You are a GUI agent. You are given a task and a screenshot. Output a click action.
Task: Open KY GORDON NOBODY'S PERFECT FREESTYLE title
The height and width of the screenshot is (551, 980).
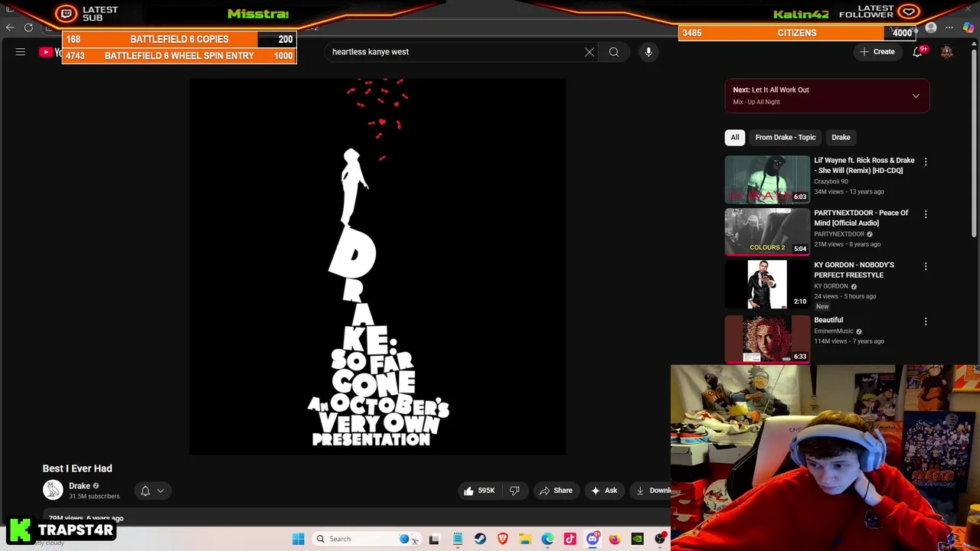854,270
